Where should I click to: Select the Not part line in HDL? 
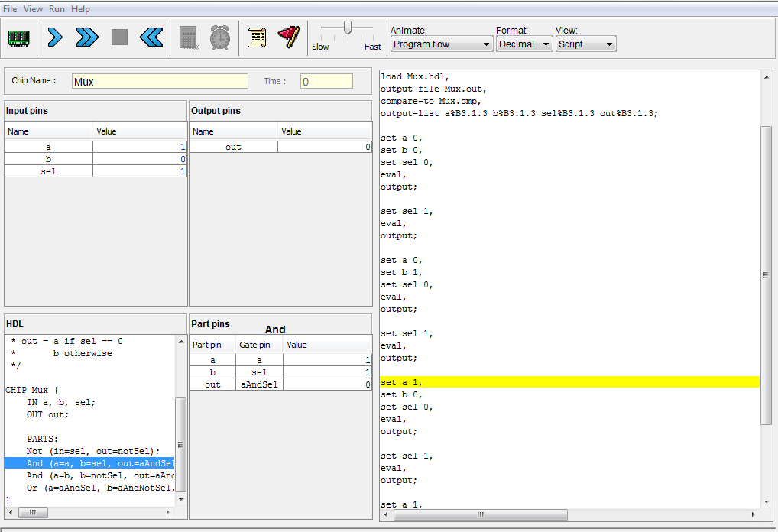click(x=93, y=451)
